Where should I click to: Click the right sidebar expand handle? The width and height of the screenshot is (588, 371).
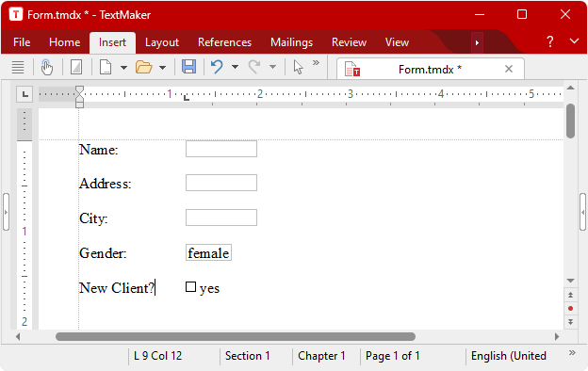tap(582, 212)
